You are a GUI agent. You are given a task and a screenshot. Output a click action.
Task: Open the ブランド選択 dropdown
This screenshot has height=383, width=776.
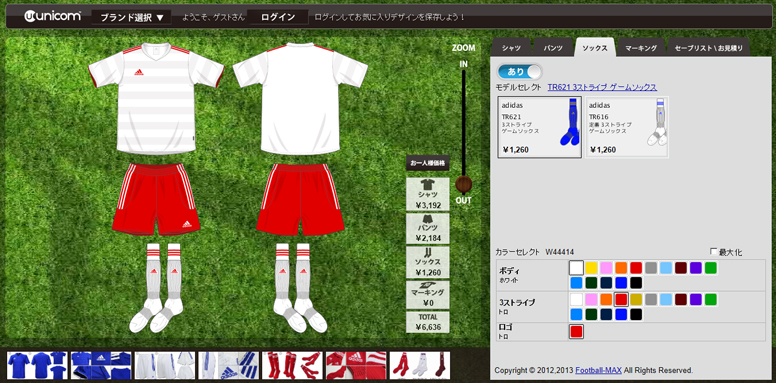pyautogui.click(x=132, y=17)
